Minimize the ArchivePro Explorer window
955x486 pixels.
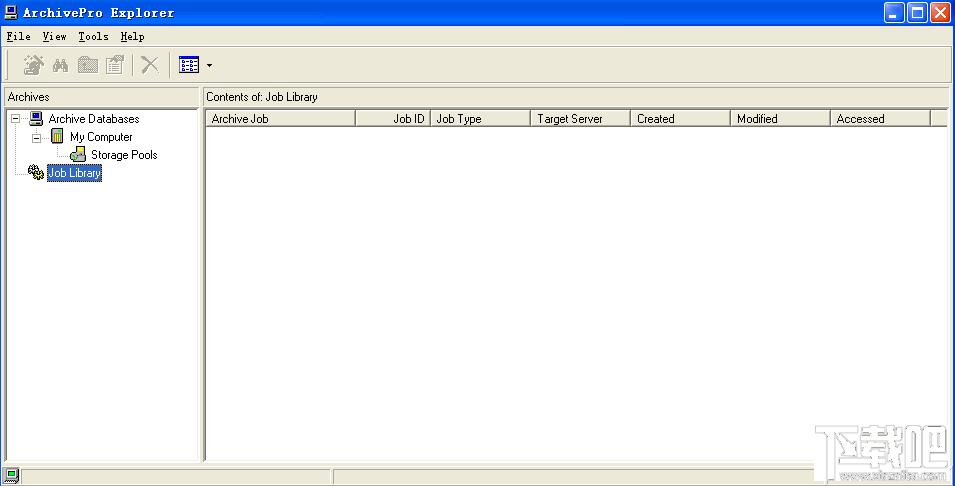tap(895, 13)
